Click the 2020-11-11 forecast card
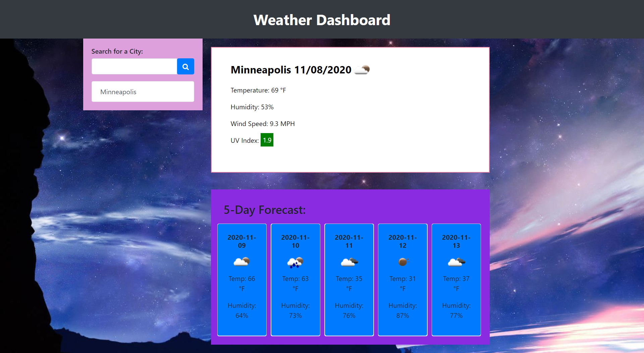The height and width of the screenshot is (353, 644). coord(349,279)
